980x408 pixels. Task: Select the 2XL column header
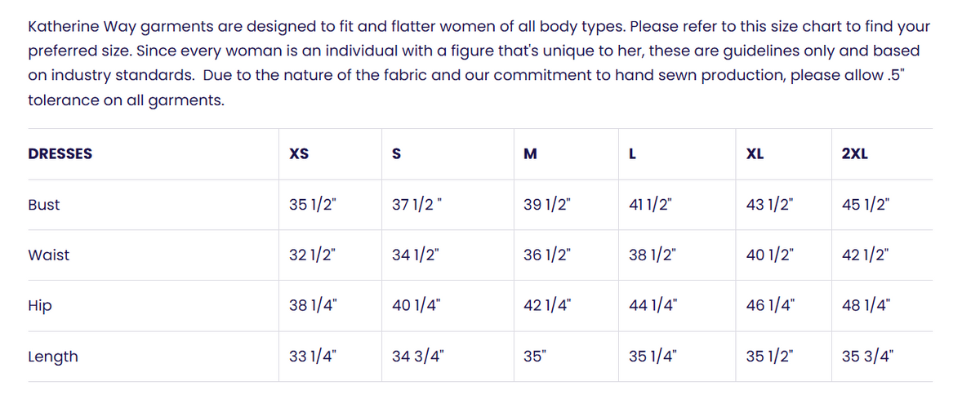pos(854,153)
